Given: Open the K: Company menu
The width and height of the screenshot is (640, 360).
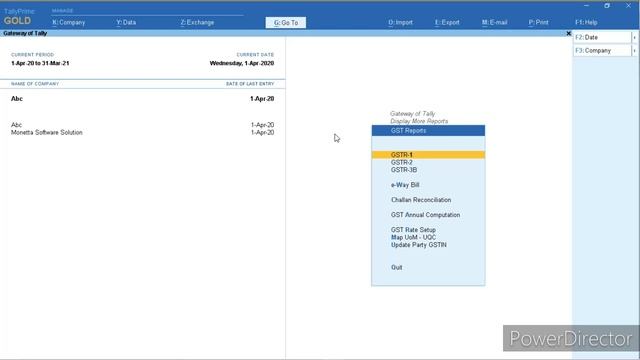Looking at the screenshot, I should coord(69,22).
